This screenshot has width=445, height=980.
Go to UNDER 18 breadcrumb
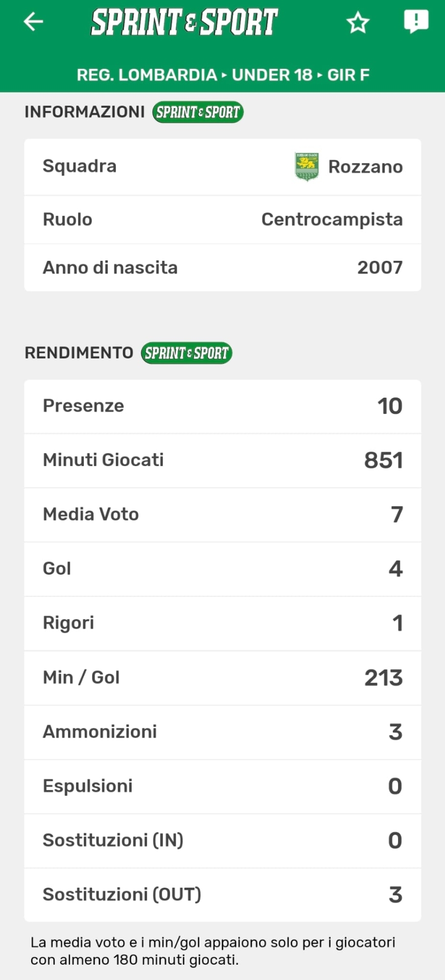click(272, 75)
